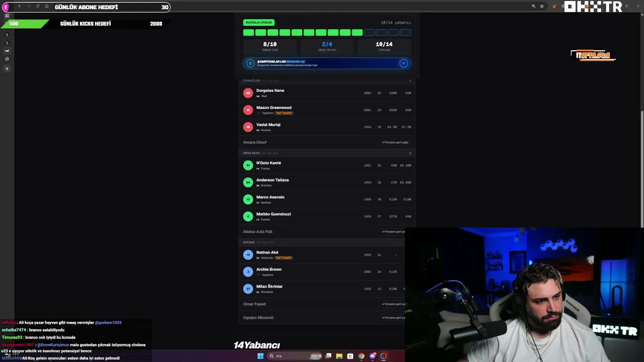Go to the browser home icon
The image size is (644, 362).
pyautogui.click(x=47, y=7)
